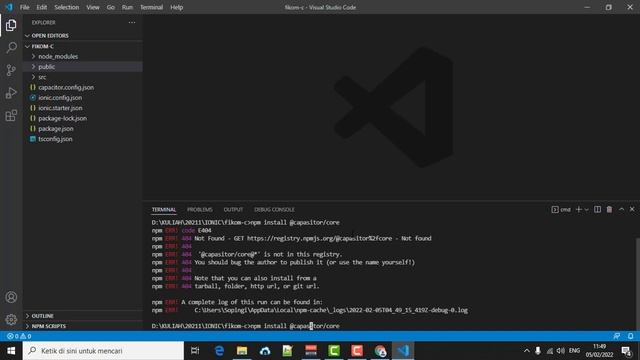
Task: Show hidden system tray icons
Action: point(527,351)
